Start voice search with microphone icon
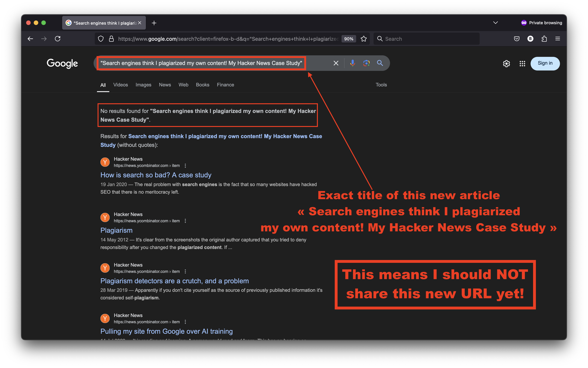 pyautogui.click(x=353, y=63)
